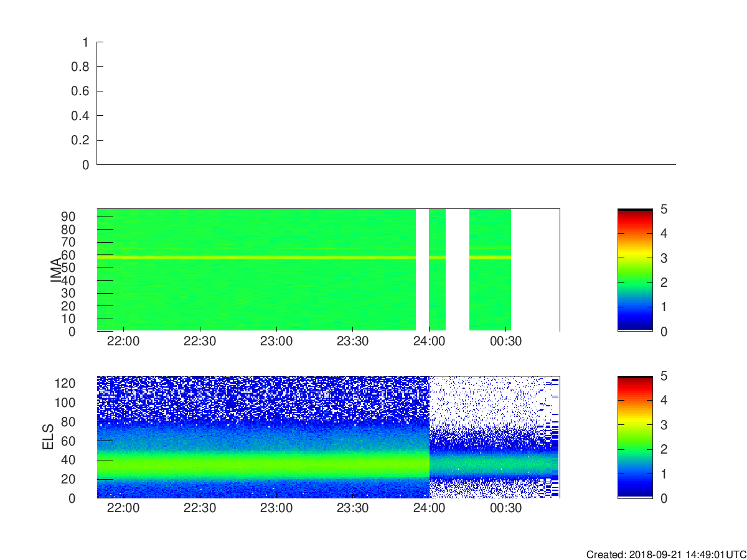Click the 1 label on IMA colorbar
The height and width of the screenshot is (560, 747).
point(664,307)
